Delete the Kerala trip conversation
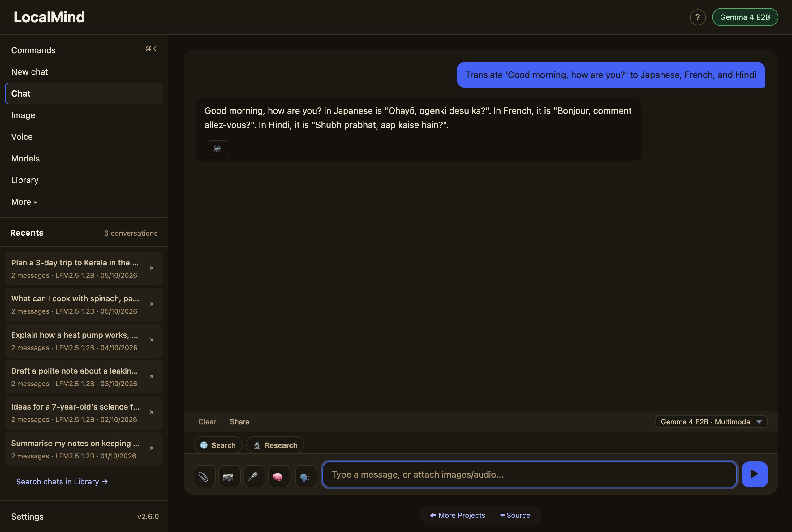 pos(152,268)
